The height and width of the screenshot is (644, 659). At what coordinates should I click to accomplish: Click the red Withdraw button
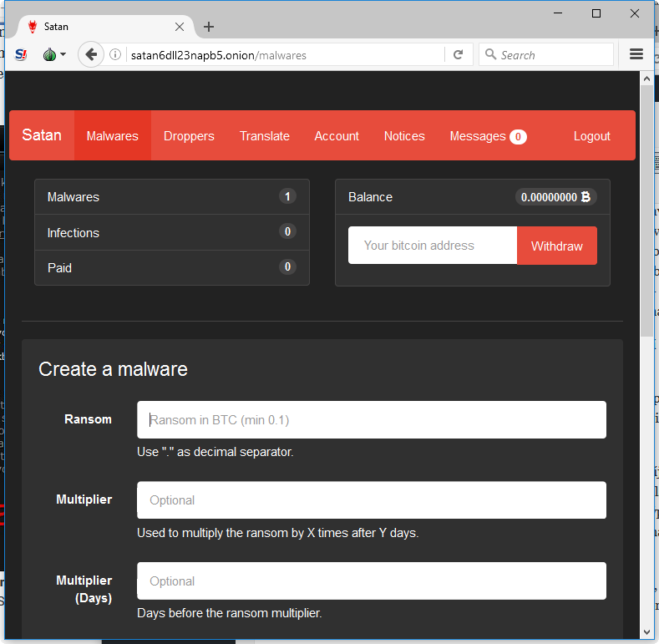[556, 246]
